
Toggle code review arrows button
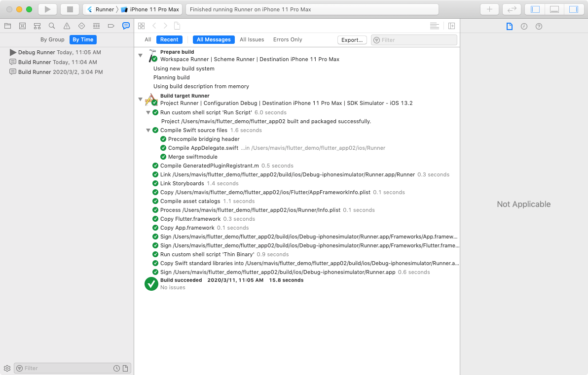(512, 9)
